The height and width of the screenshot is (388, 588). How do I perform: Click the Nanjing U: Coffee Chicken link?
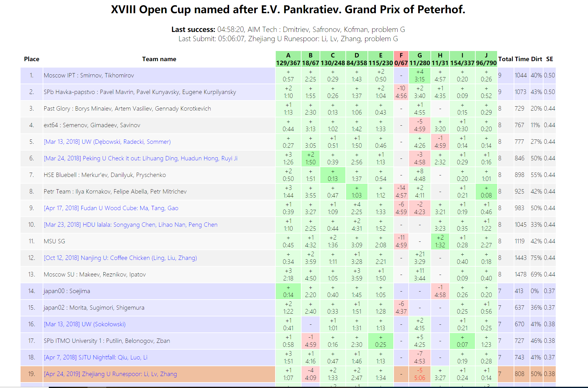(120, 258)
